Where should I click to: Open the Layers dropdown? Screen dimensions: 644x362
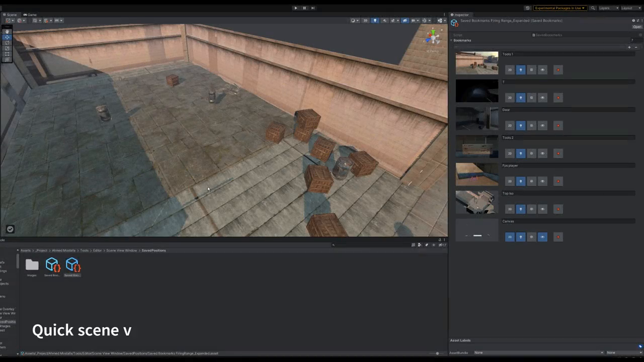[x=608, y=8]
